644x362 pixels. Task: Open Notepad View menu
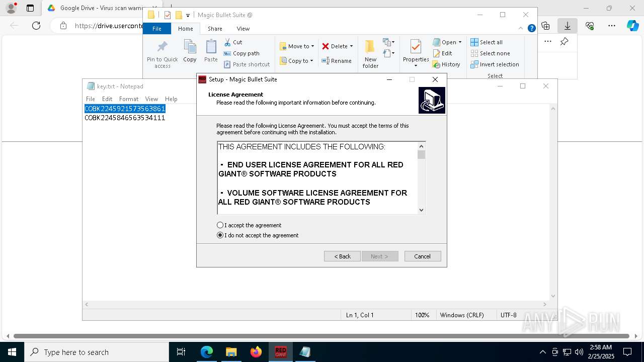151,99
